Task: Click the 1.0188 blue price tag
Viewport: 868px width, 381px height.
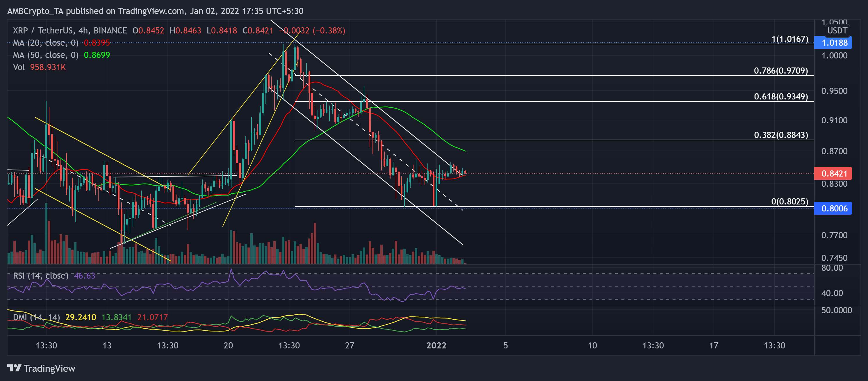Action: (833, 43)
